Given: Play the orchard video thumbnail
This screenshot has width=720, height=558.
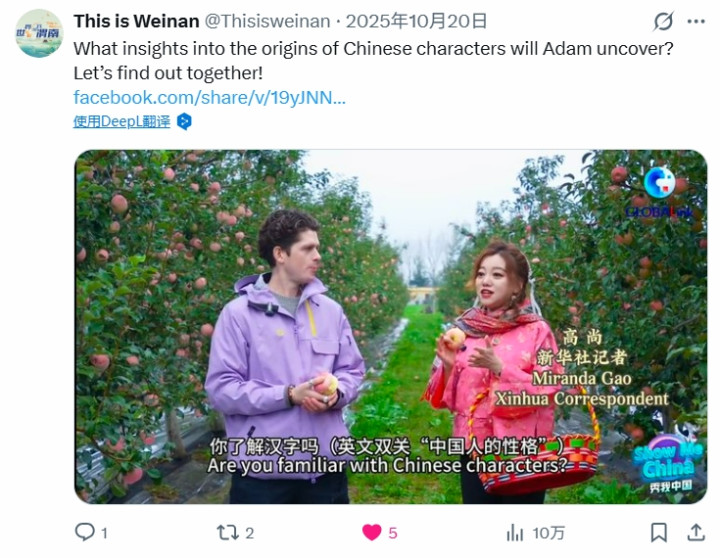Looking at the screenshot, I should tap(391, 327).
